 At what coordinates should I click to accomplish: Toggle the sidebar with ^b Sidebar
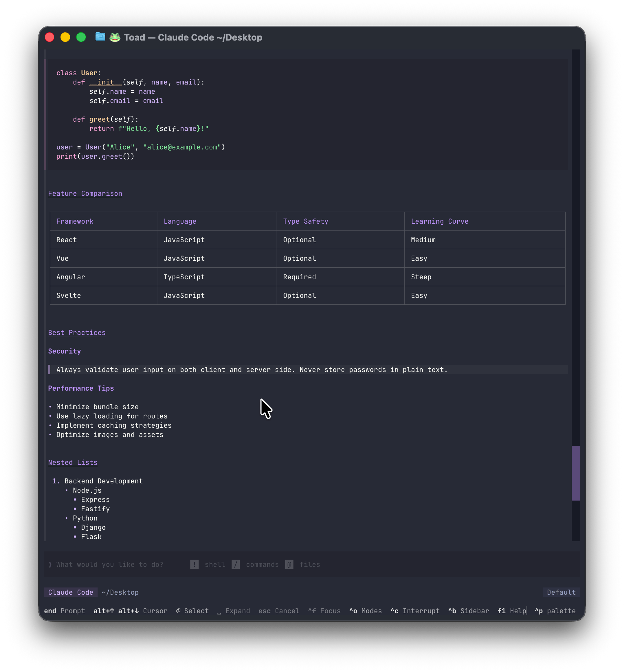pos(468,611)
